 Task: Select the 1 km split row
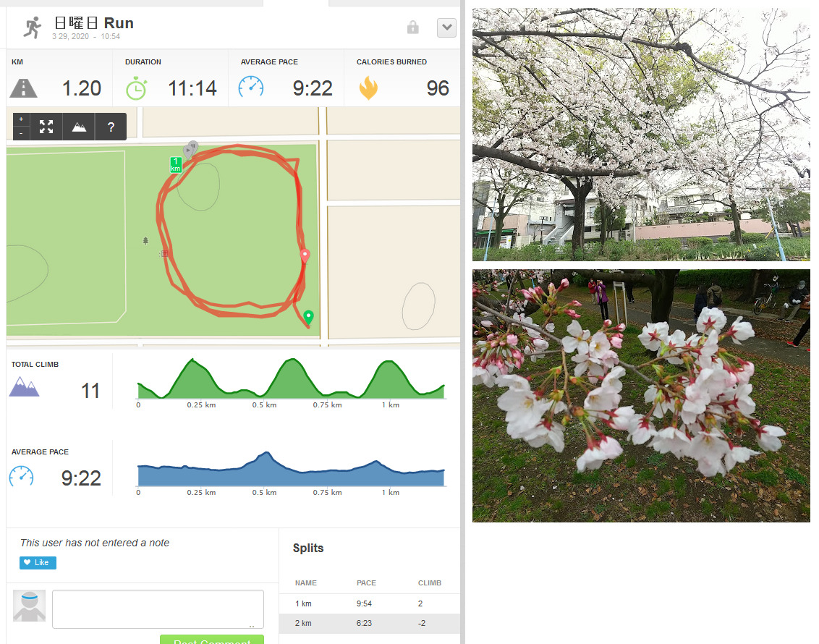coord(370,603)
